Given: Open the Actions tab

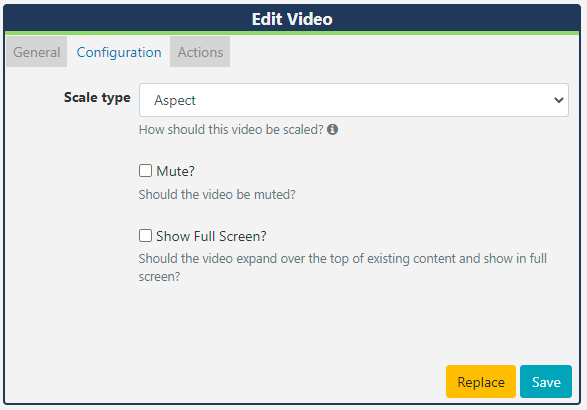Looking at the screenshot, I should (x=200, y=52).
